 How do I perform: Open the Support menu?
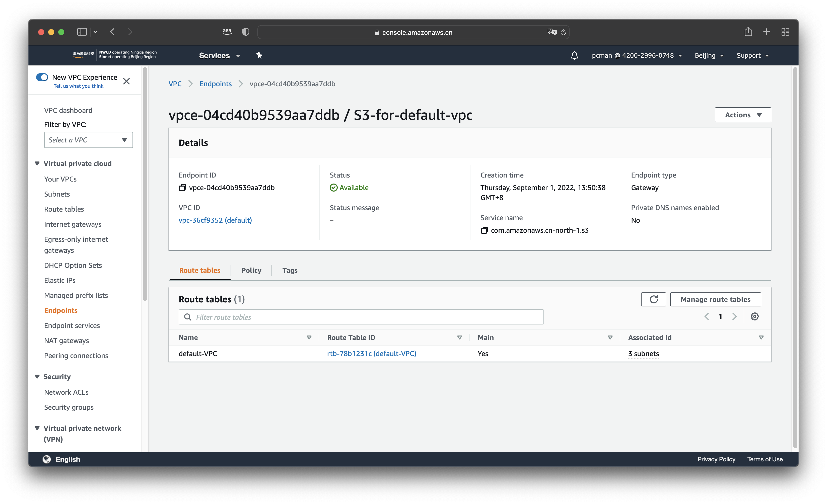click(752, 55)
